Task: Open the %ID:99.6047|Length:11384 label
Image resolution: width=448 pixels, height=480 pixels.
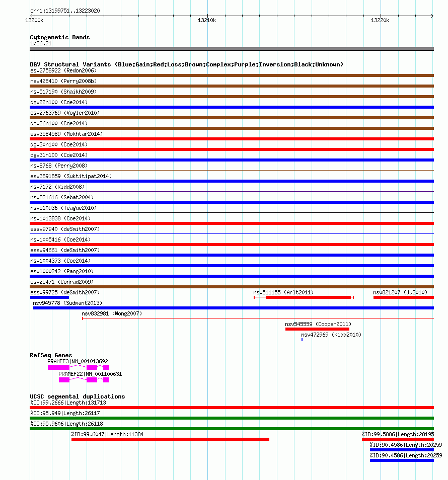Action: pyautogui.click(x=108, y=434)
